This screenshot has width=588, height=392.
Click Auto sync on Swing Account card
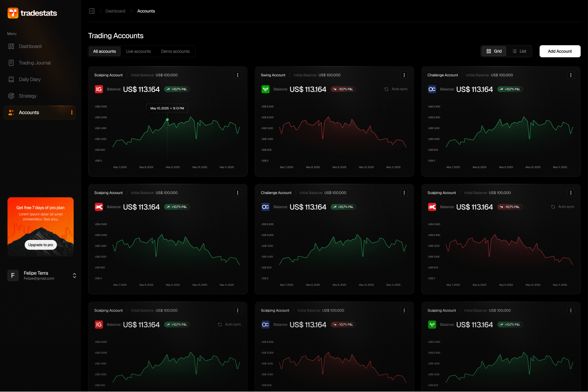(396, 89)
